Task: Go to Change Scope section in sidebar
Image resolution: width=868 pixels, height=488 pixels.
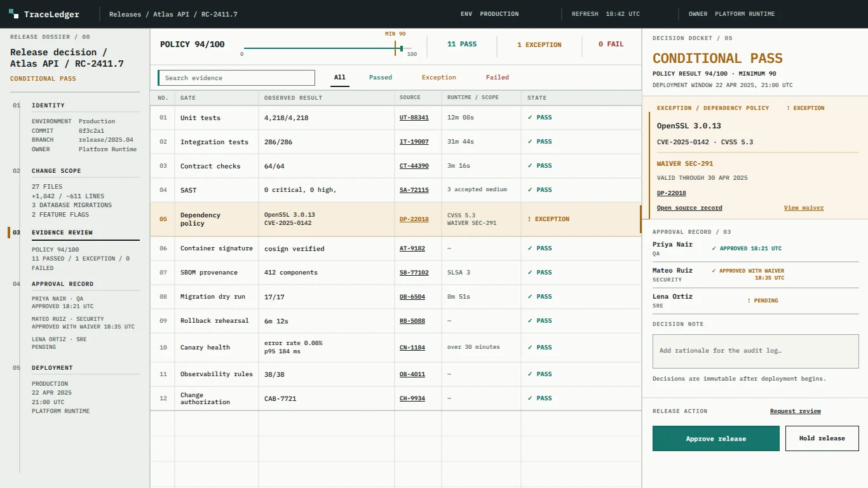Action: (x=57, y=171)
